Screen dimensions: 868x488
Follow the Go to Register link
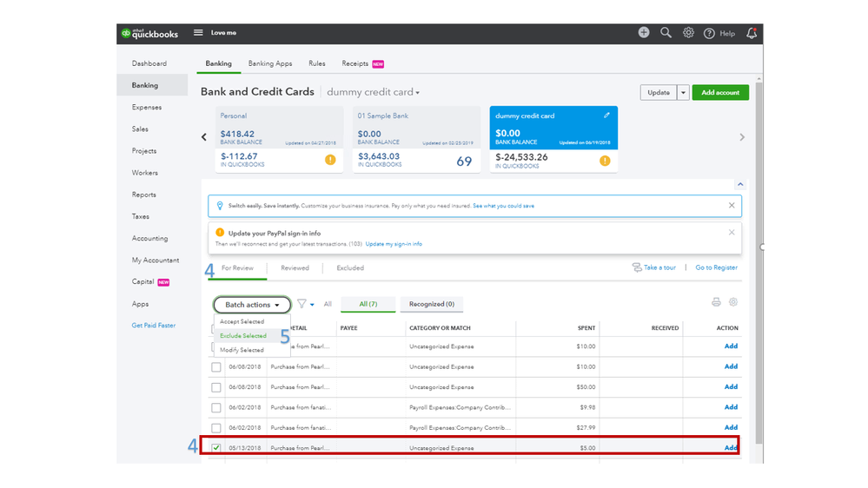point(716,268)
